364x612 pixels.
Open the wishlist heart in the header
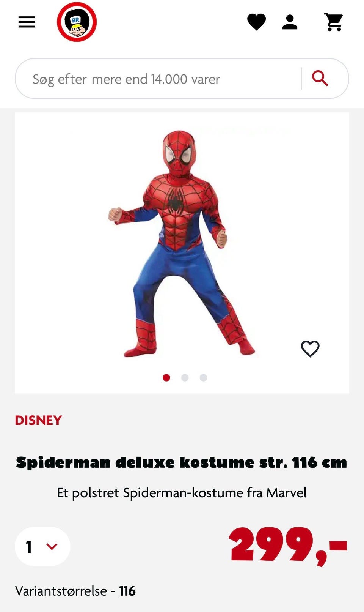point(257,22)
